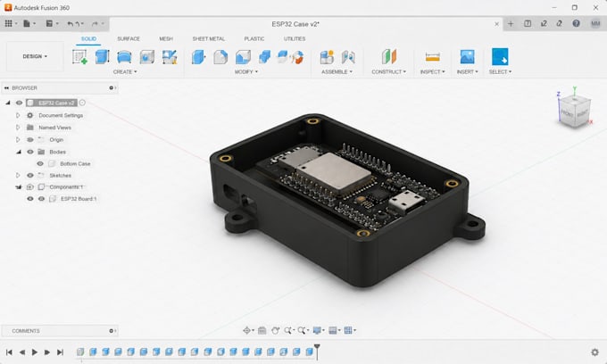This screenshot has height=364, width=607.
Task: Click the Look At camera icon
Action: coord(262,330)
